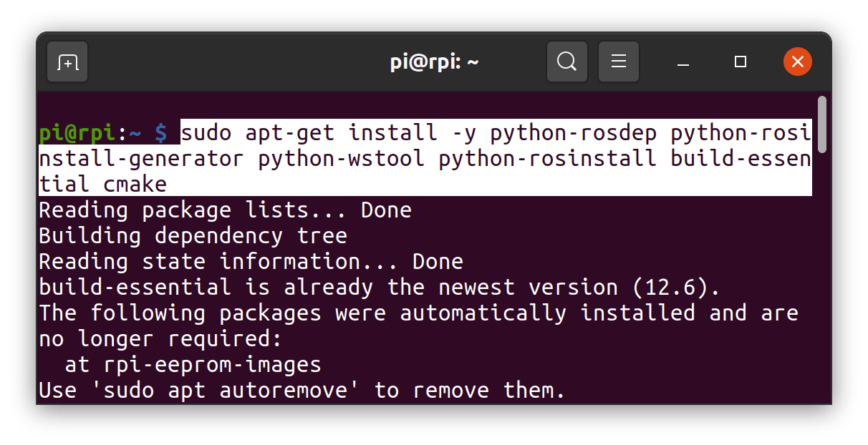Click the word "cmake" in the command
Screen dimensions: 868x445
(135, 185)
